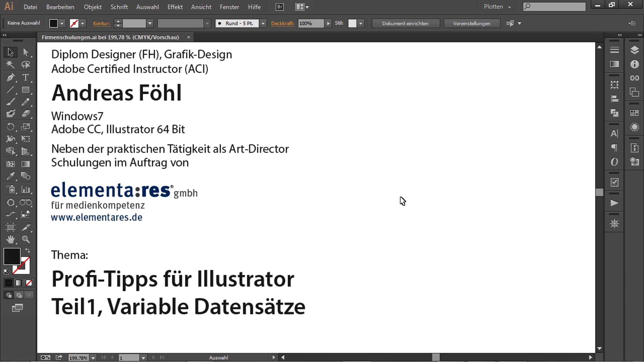Pick the Mesh tool

coord(10,164)
